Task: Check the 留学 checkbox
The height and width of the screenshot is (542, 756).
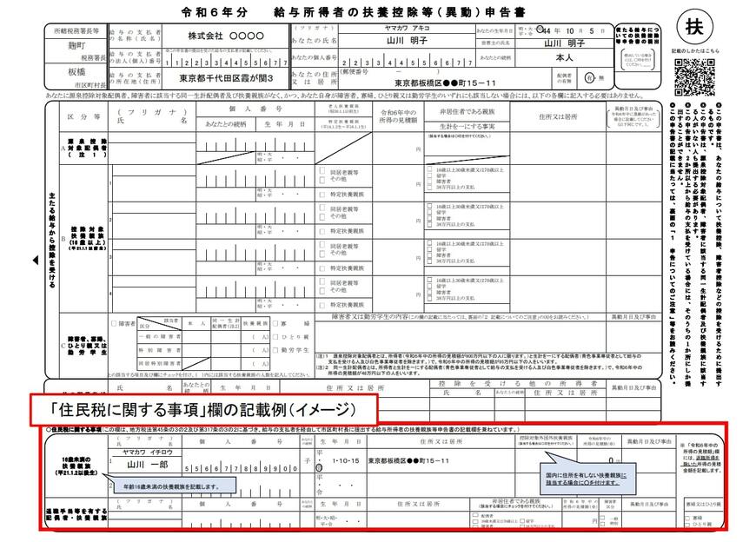Action: click(x=429, y=174)
